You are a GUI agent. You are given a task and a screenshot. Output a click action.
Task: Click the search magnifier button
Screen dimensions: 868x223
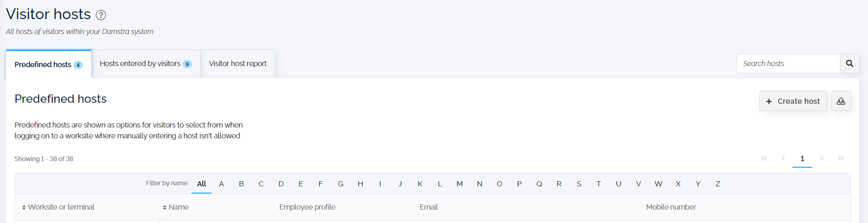[849, 63]
